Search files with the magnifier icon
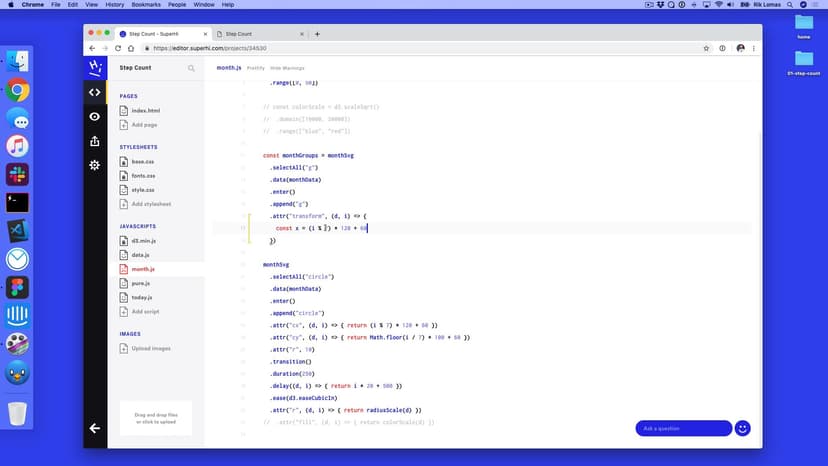Screen dimensions: 828x466 tap(191, 68)
